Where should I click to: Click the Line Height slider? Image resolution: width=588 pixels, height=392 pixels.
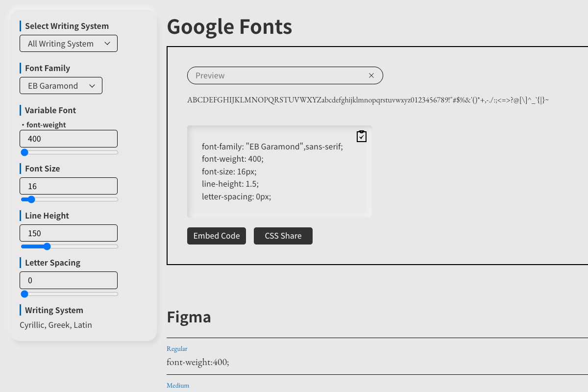pos(69,246)
